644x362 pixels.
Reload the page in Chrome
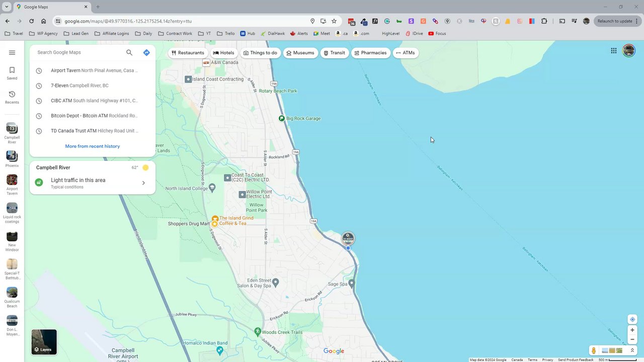point(31,21)
